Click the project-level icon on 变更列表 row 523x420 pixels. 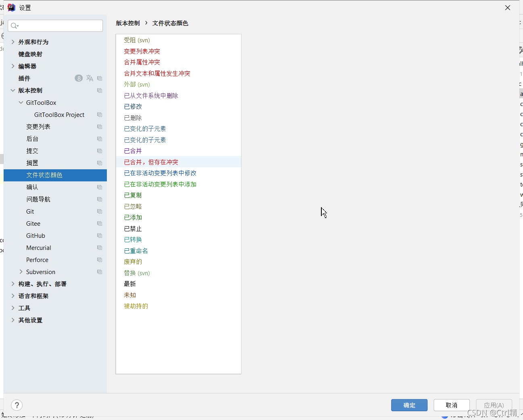tap(100, 127)
